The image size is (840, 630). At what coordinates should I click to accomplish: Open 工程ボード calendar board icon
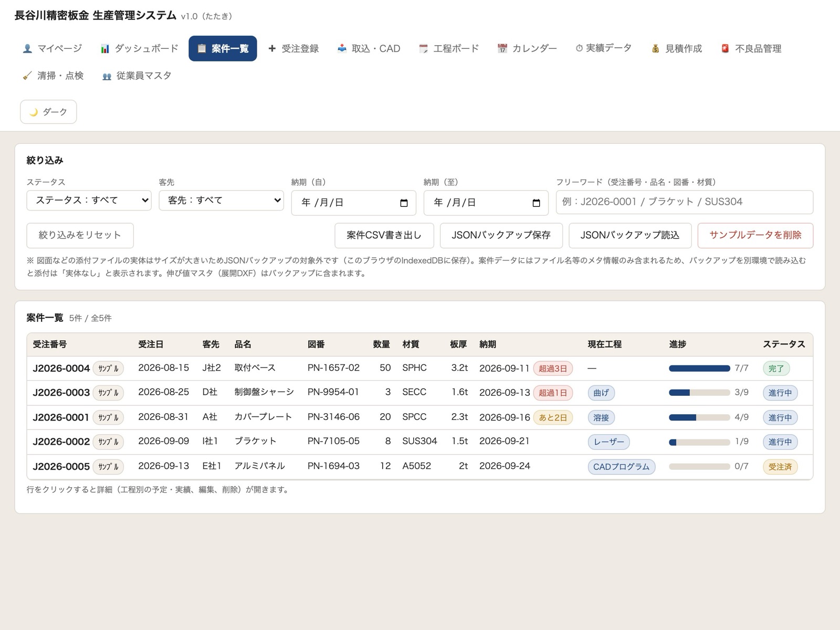(x=423, y=49)
